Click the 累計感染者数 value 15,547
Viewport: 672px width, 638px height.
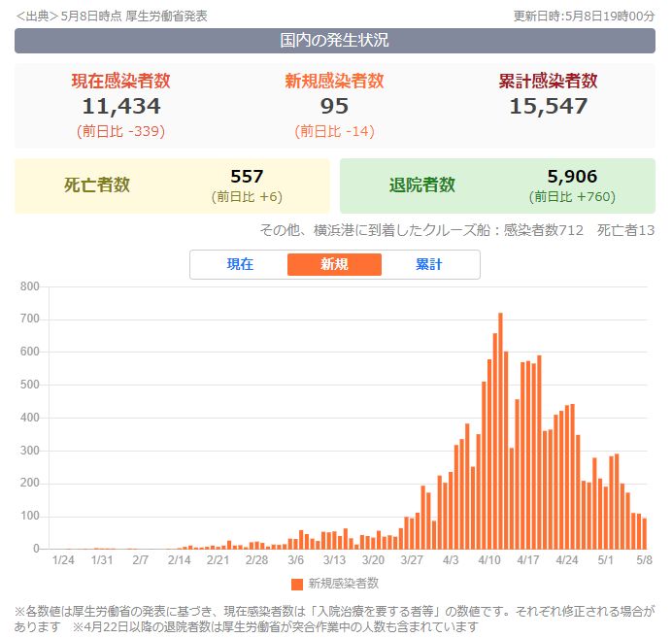coord(548,106)
